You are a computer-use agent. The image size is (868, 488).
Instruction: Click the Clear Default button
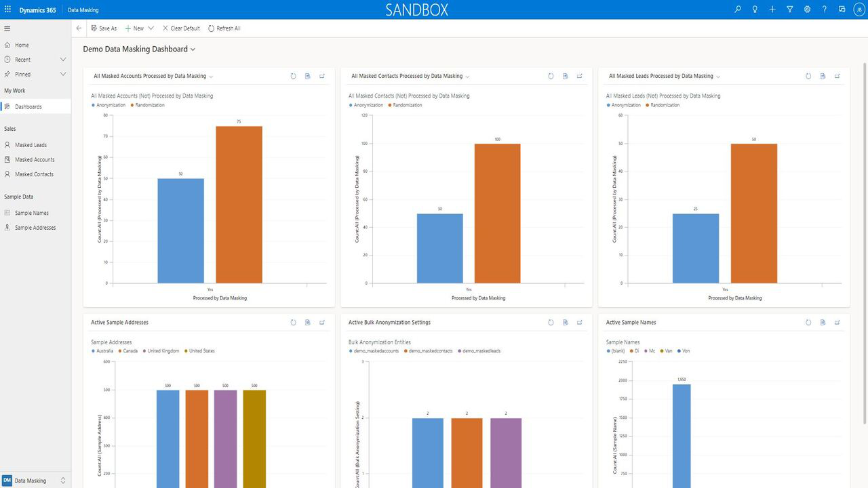(181, 28)
